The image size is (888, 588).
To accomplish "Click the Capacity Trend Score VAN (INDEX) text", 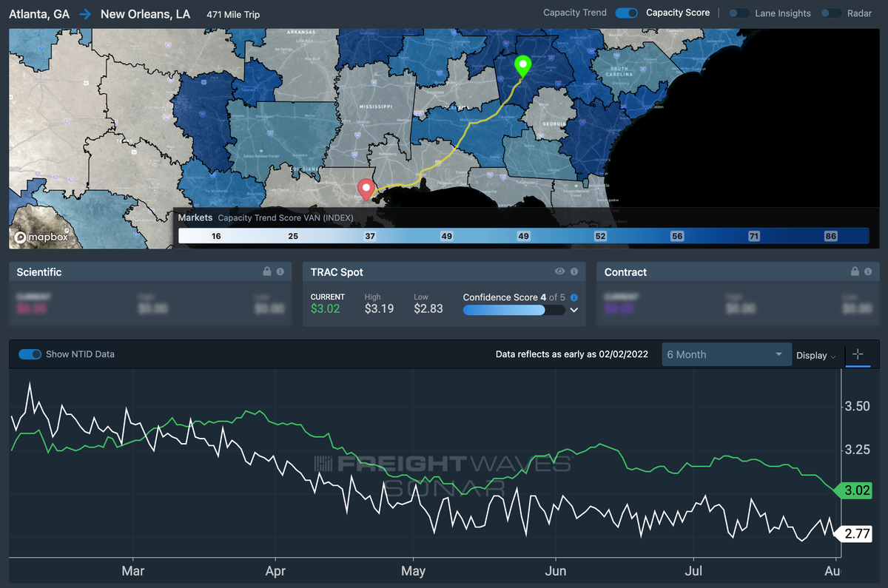I will 286,218.
